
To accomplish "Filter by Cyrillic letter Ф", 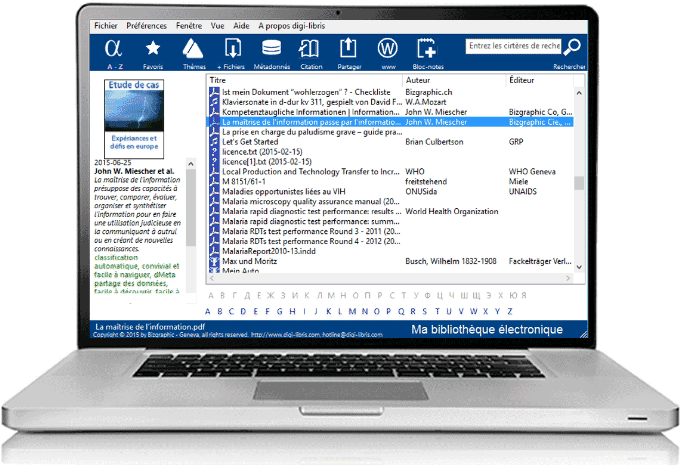I will point(427,296).
